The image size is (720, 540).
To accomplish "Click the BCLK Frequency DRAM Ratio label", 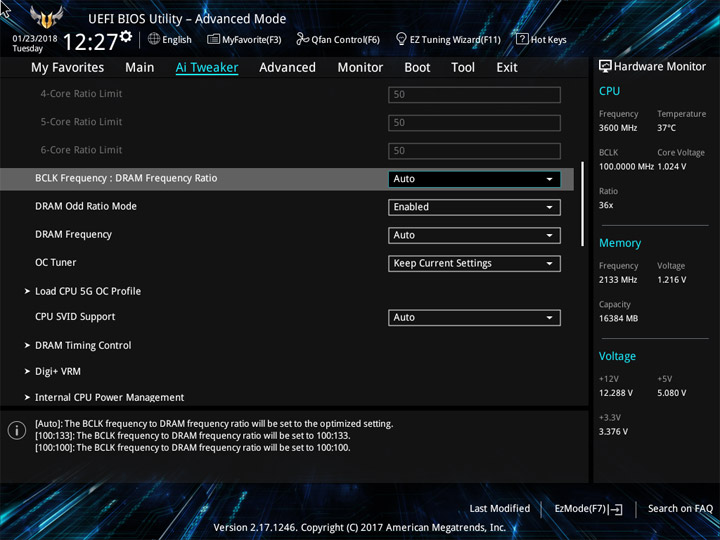I will (x=126, y=178).
